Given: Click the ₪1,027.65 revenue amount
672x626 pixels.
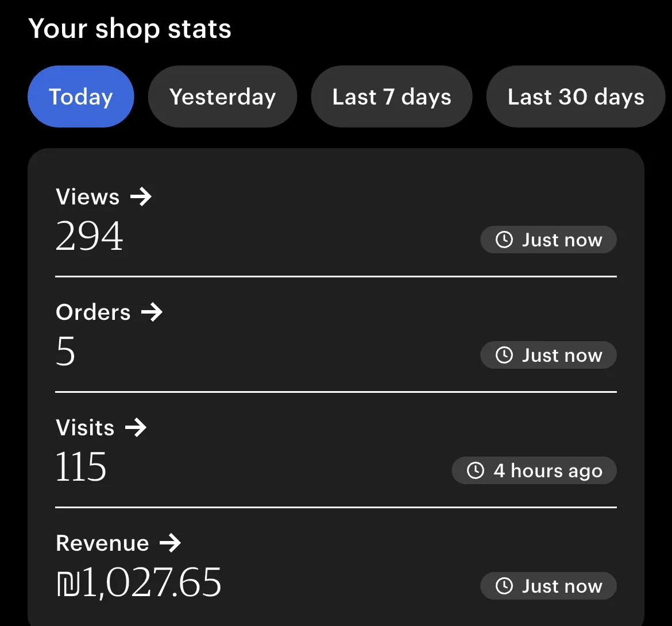Looking at the screenshot, I should pos(139,582).
